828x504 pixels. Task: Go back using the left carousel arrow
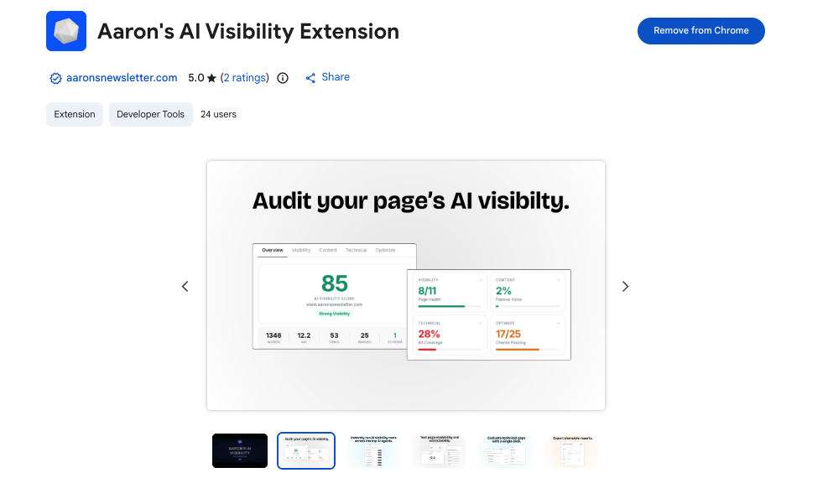coord(185,286)
